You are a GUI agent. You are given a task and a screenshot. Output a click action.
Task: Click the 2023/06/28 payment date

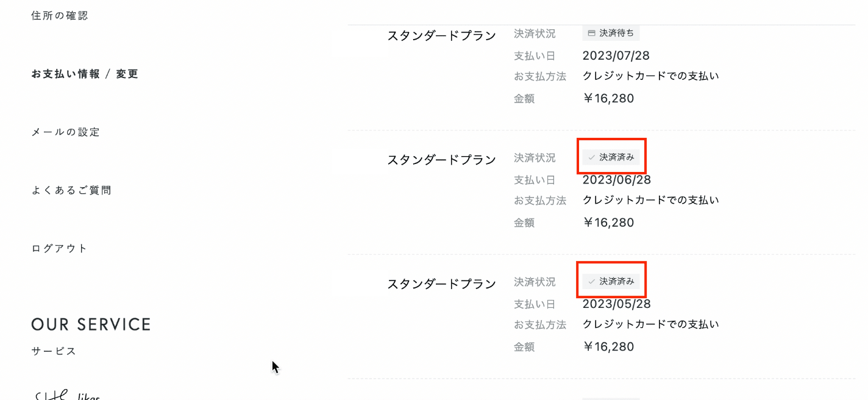[x=616, y=180]
